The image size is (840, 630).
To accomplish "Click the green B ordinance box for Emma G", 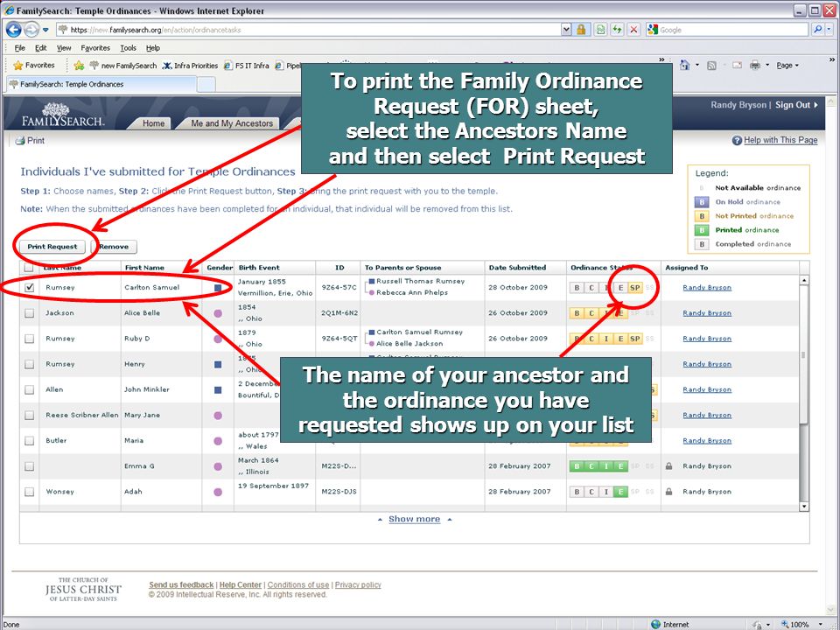I will (577, 466).
